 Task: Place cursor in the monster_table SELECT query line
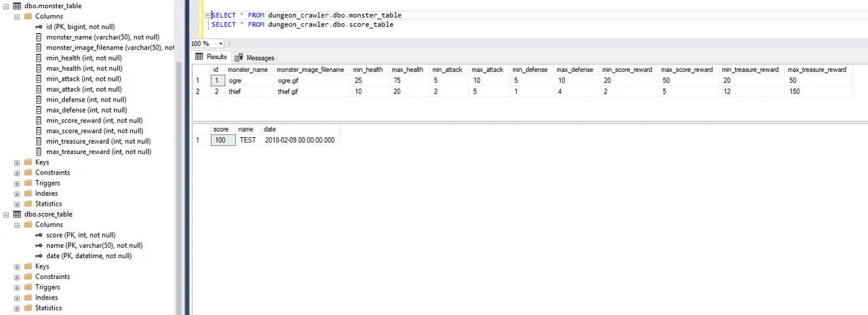[307, 15]
